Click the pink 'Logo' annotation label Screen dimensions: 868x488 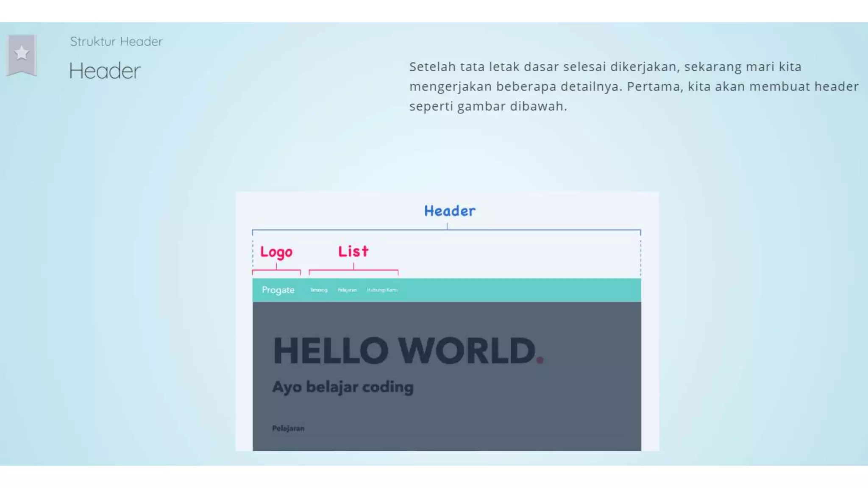click(276, 252)
